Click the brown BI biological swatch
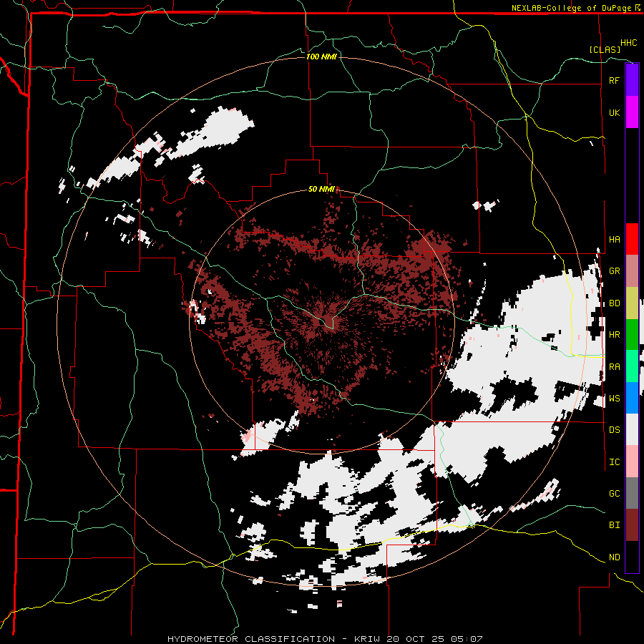 (x=632, y=525)
